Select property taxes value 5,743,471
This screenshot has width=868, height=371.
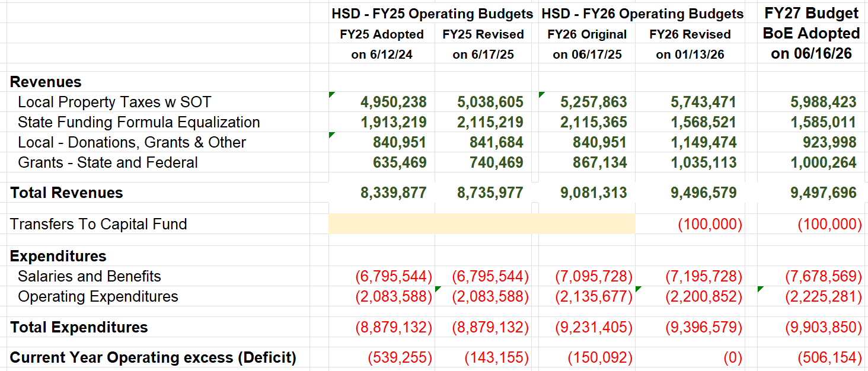coord(704,102)
